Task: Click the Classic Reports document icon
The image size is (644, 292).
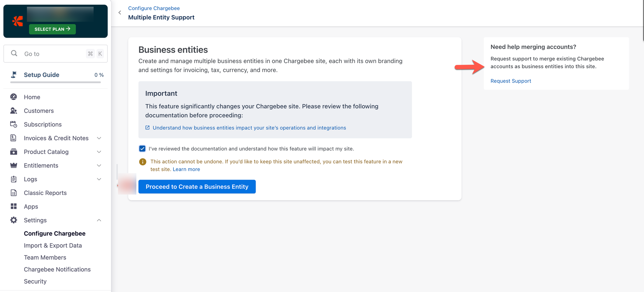Action: click(13, 193)
